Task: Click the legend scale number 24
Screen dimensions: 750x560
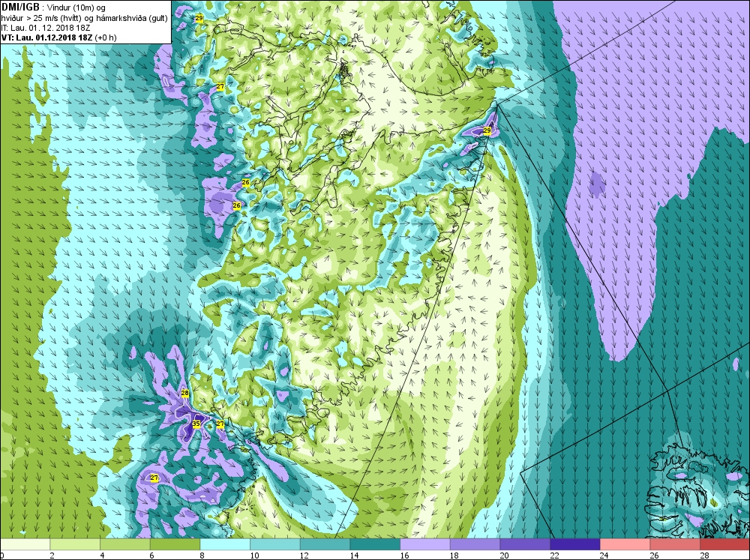Action: pyautogui.click(x=604, y=556)
